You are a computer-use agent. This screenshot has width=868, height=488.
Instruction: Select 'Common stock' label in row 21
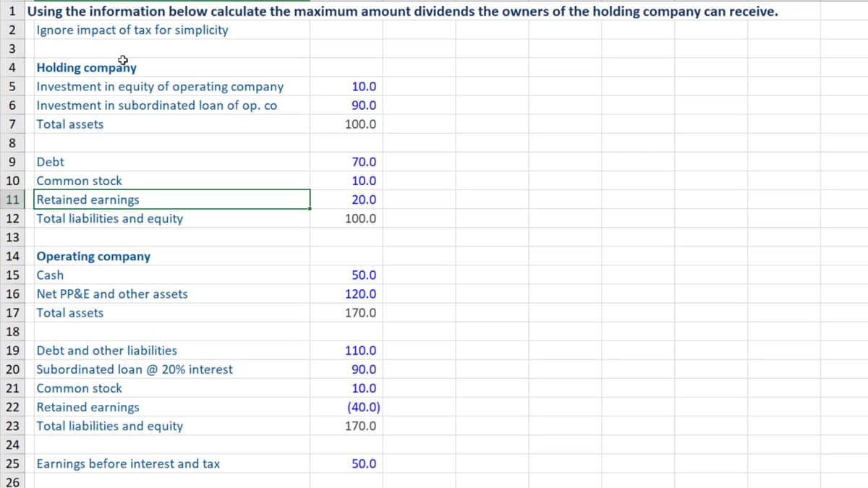click(79, 388)
